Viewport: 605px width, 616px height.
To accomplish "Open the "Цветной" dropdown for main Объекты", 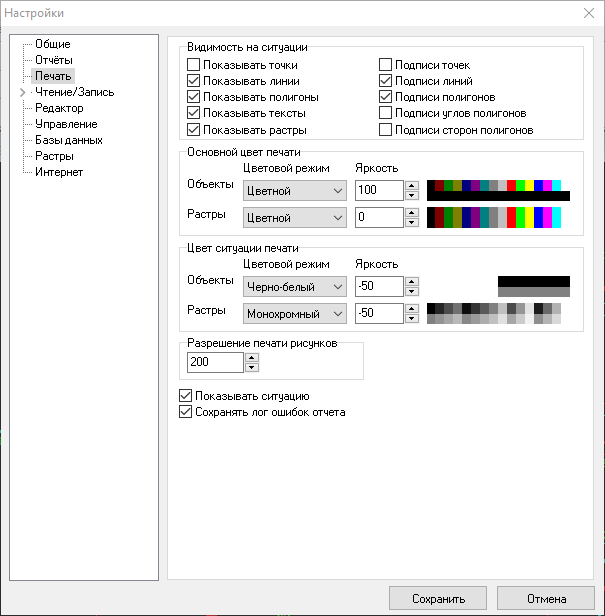I will [294, 190].
